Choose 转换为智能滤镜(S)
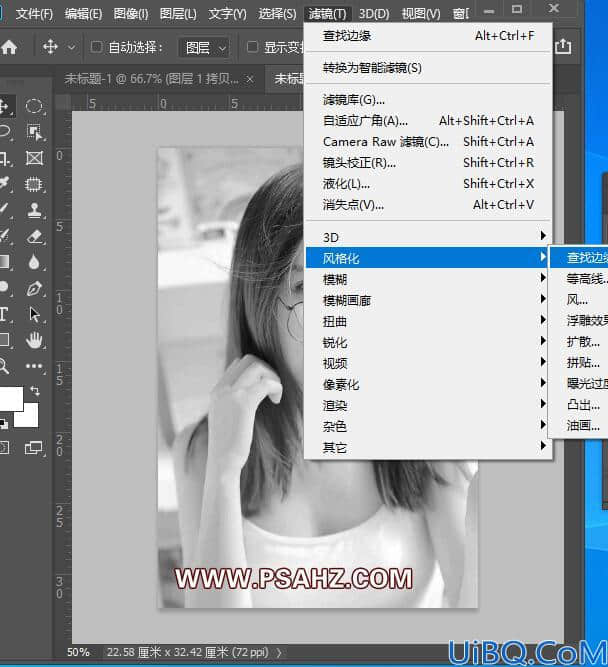The image size is (608, 667). [428, 68]
